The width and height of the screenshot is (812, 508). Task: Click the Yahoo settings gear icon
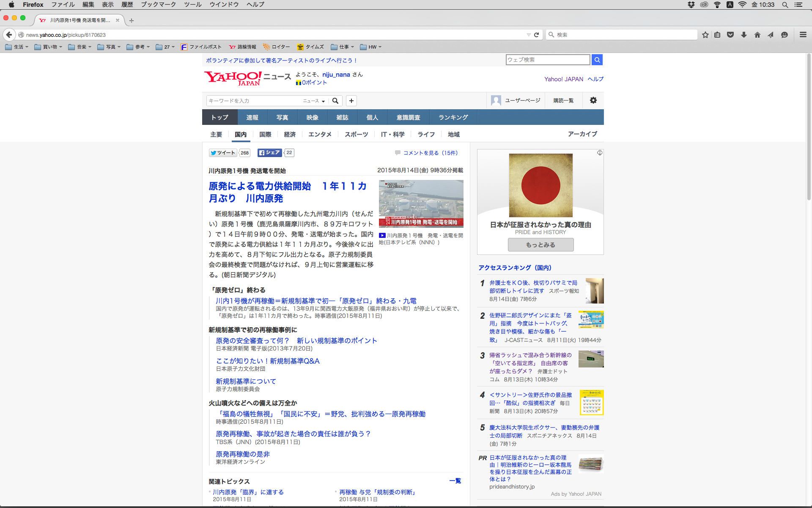[593, 100]
